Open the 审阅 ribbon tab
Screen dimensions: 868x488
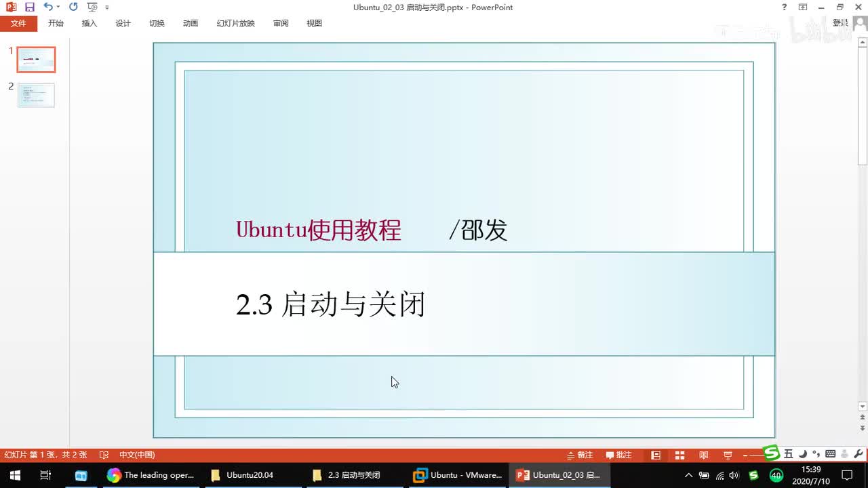coord(281,23)
